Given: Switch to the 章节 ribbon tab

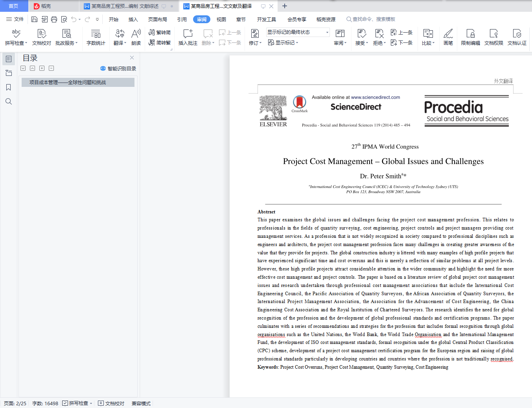Looking at the screenshot, I should (241, 19).
